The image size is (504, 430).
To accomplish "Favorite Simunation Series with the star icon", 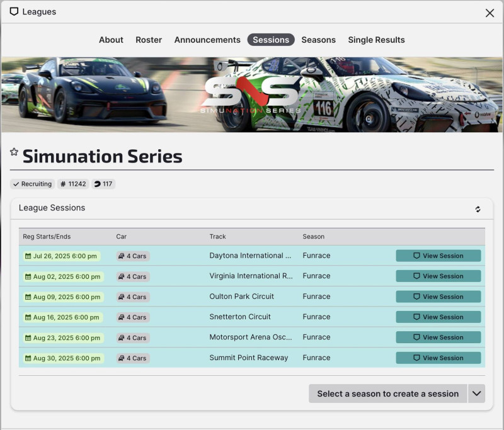I will pos(14,152).
